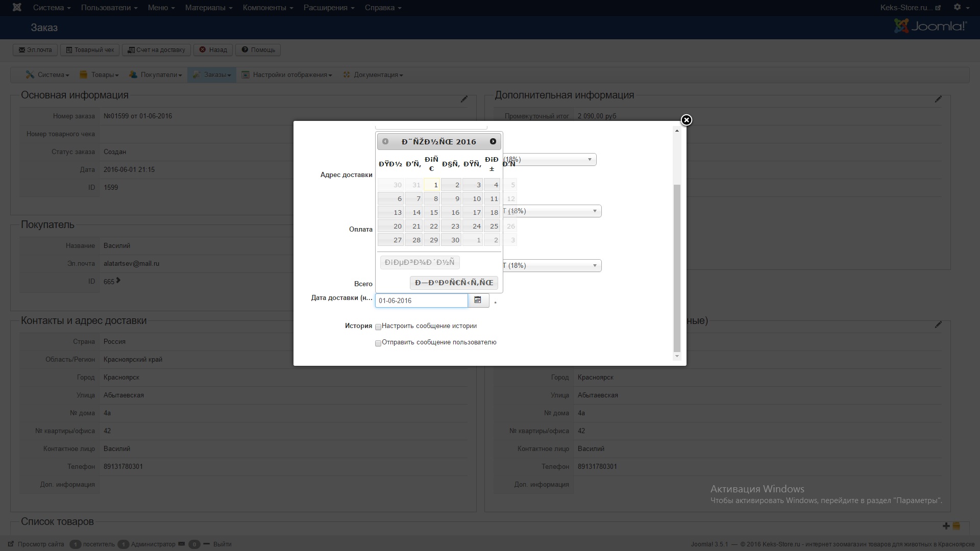Click the calendar icon beside delivery date
This screenshot has height=551, width=980.
pyautogui.click(x=478, y=300)
